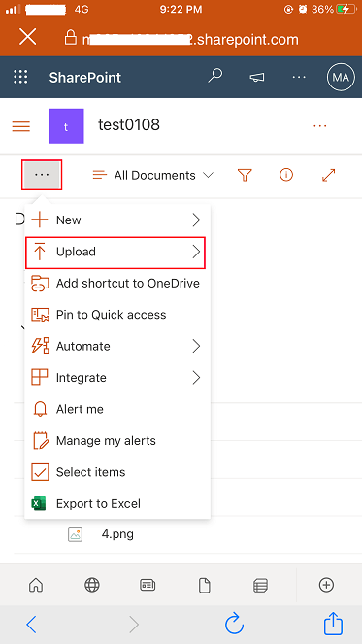The width and height of the screenshot is (362, 644).
Task: Open the filter pane funnel icon
Action: coord(245,176)
